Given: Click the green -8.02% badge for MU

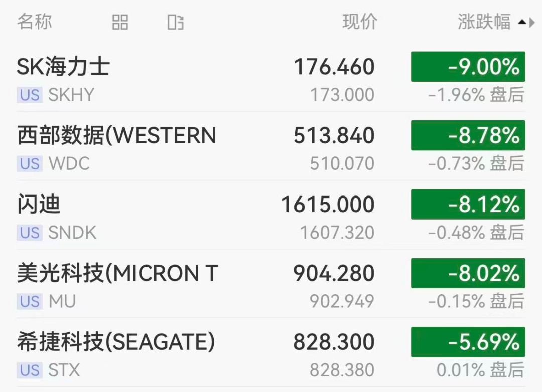Looking at the screenshot, I should [468, 273].
